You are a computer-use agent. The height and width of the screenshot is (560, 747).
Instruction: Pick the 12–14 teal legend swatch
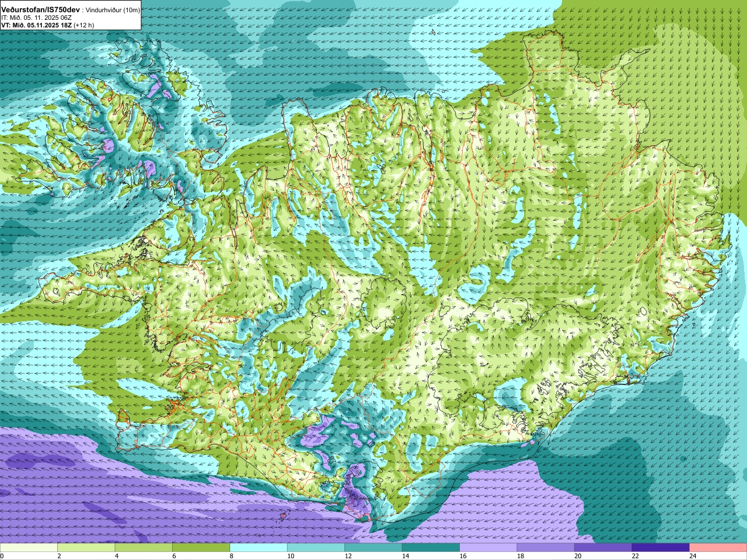[x=373, y=548]
